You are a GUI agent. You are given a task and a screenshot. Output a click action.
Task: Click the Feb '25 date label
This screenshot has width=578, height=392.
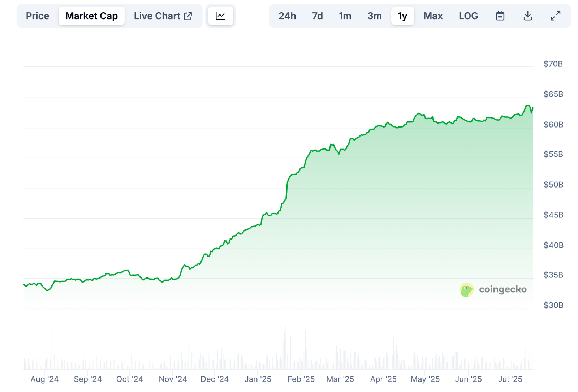(x=301, y=379)
